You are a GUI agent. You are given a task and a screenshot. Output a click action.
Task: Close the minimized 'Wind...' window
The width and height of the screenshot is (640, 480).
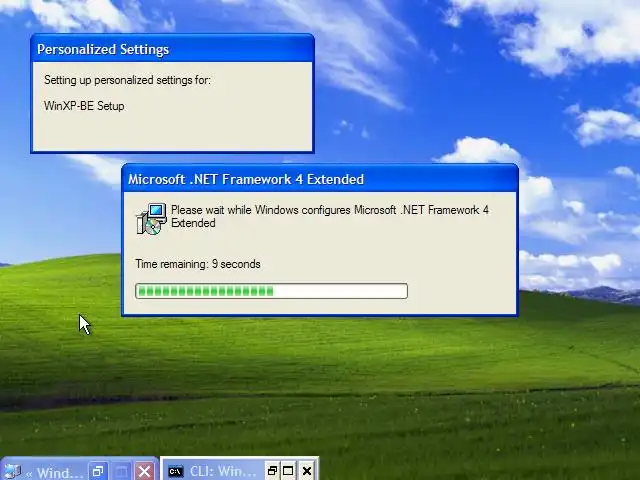pyautogui.click(x=144, y=471)
